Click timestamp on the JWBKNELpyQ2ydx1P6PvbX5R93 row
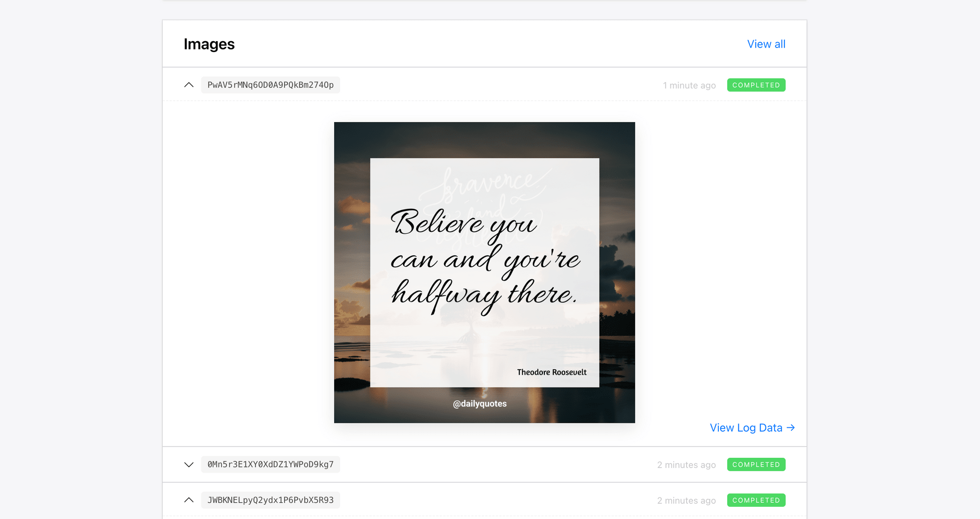This screenshot has height=519, width=980. pyautogui.click(x=686, y=501)
